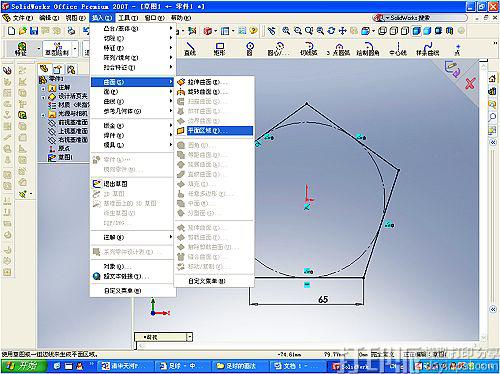Expand the 注解 annotations tree node
This screenshot has width=500, height=374.
pyautogui.click(x=43, y=88)
